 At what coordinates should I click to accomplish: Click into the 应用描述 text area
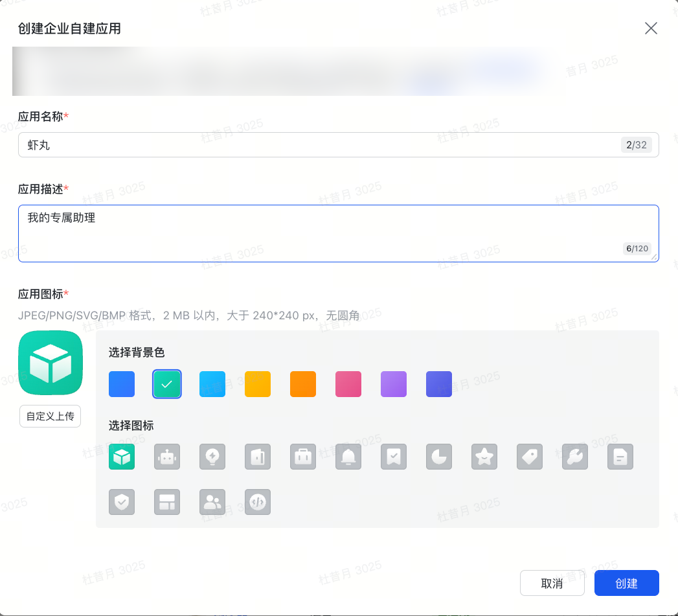click(339, 234)
